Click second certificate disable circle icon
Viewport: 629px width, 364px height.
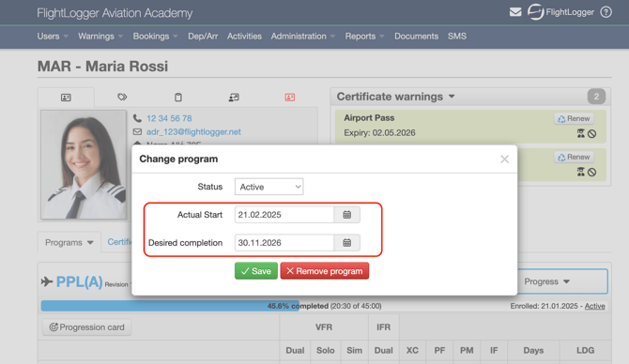pyautogui.click(x=591, y=173)
